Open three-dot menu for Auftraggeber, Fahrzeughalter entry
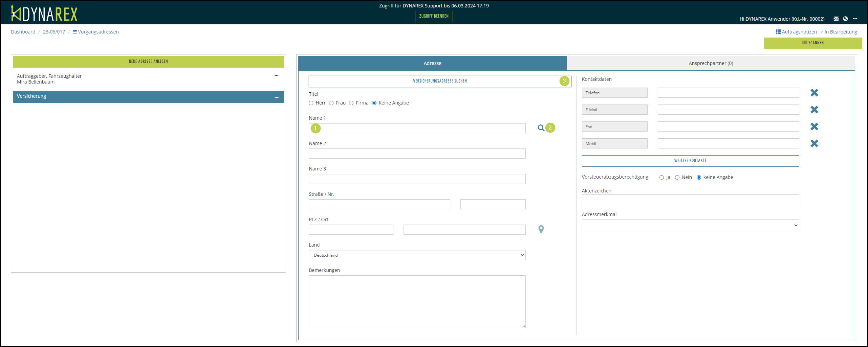 click(x=277, y=76)
